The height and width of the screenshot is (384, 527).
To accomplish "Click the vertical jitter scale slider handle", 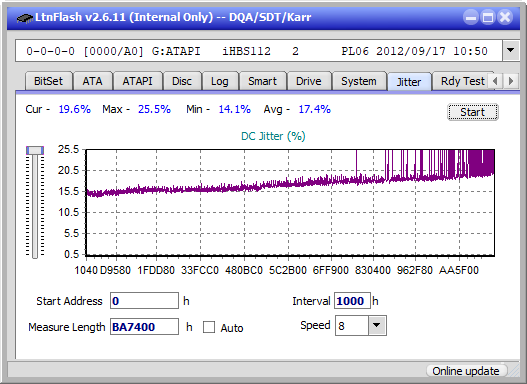I will (x=35, y=150).
